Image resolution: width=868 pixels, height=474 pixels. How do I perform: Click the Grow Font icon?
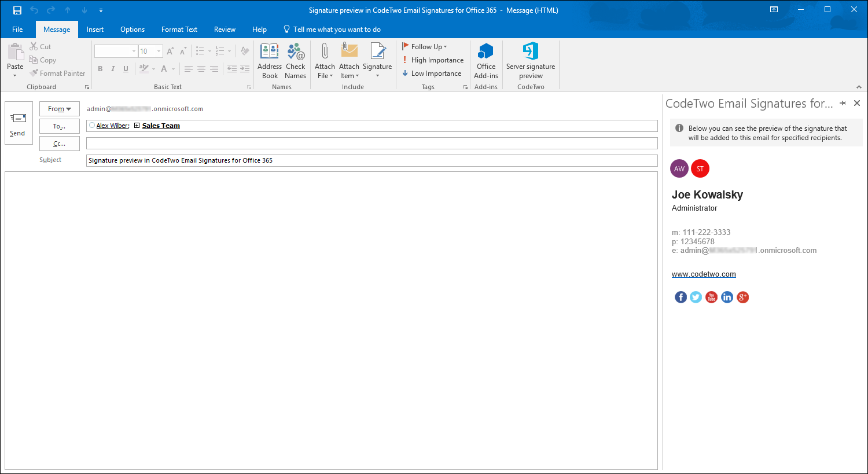click(170, 52)
